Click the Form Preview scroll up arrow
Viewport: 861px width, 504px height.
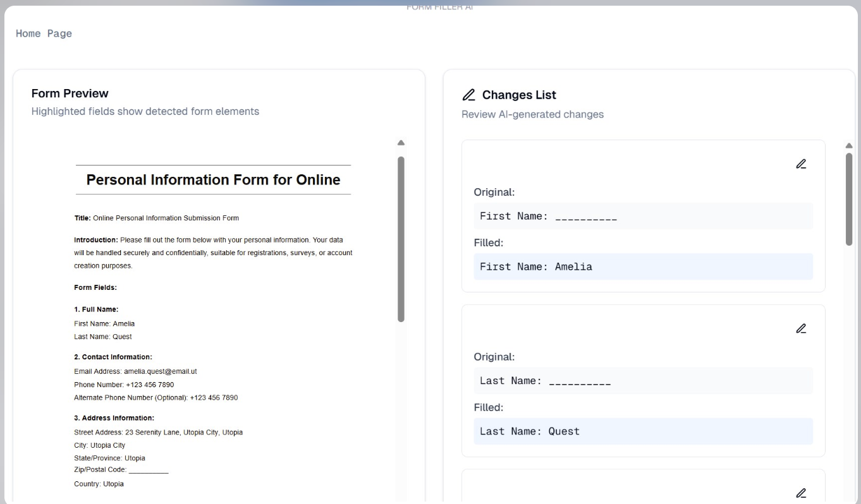click(401, 143)
